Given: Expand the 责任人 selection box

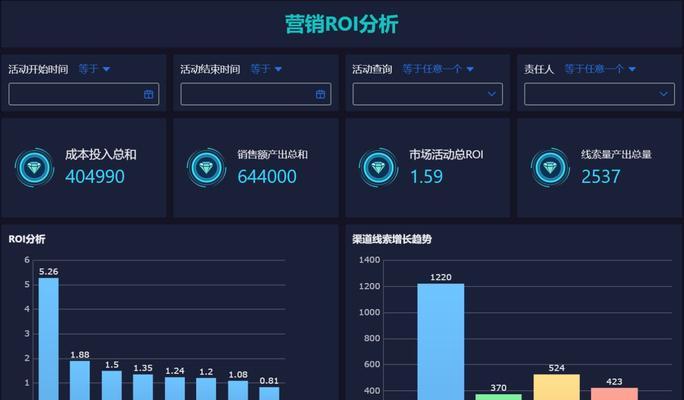Looking at the screenshot, I should tap(599, 94).
